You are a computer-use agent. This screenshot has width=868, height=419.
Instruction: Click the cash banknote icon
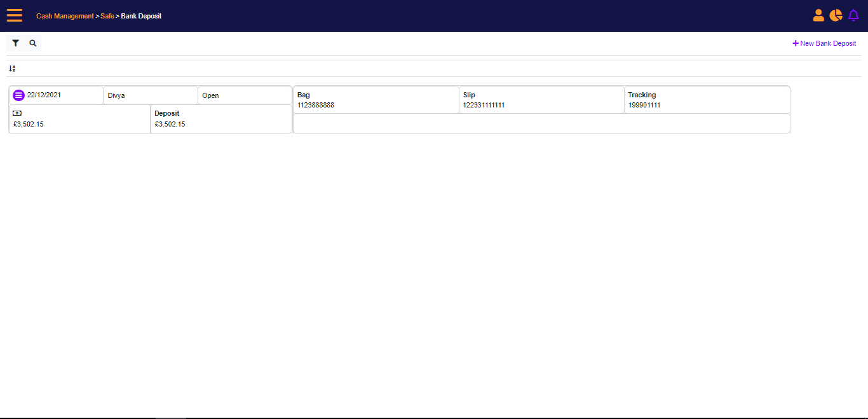coord(17,113)
